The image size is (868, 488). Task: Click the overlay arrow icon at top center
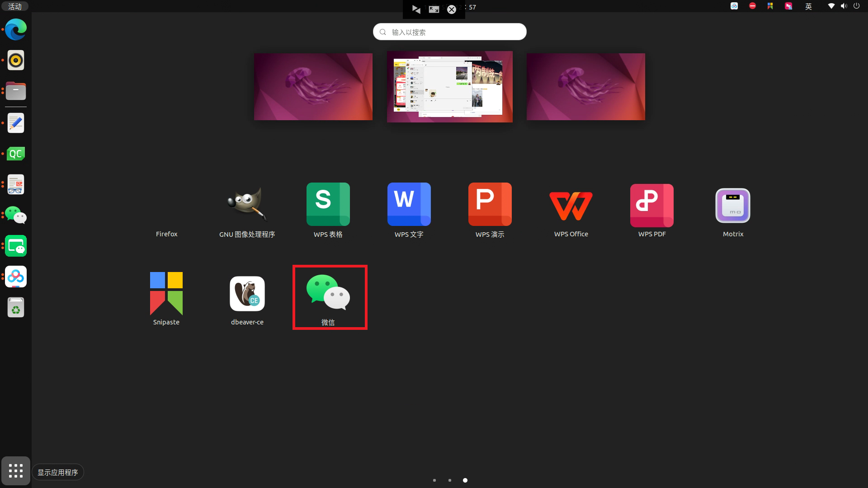[416, 9]
